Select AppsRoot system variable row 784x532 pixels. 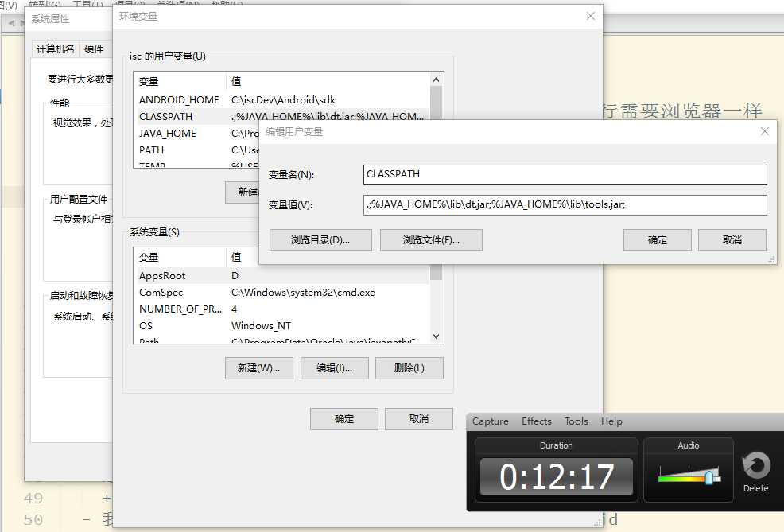pyautogui.click(x=282, y=275)
